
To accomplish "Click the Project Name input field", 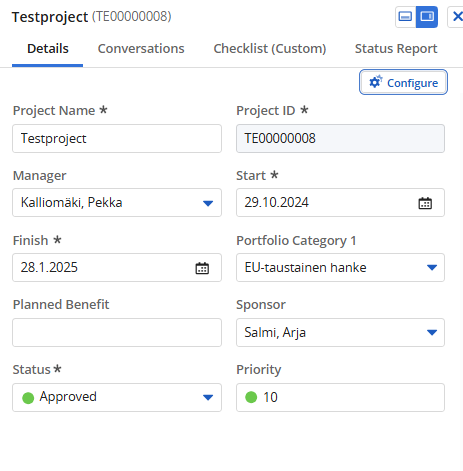I will [117, 139].
